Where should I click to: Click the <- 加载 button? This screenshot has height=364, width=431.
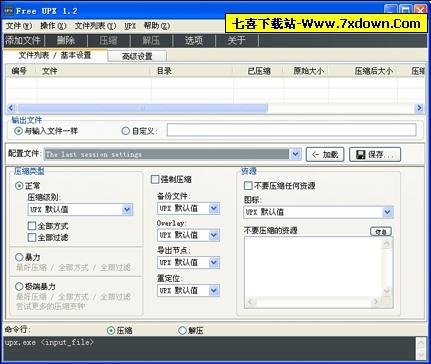point(325,155)
